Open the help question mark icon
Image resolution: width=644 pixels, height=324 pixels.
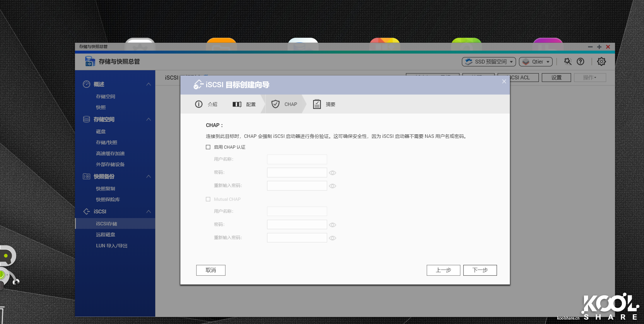[x=580, y=61]
